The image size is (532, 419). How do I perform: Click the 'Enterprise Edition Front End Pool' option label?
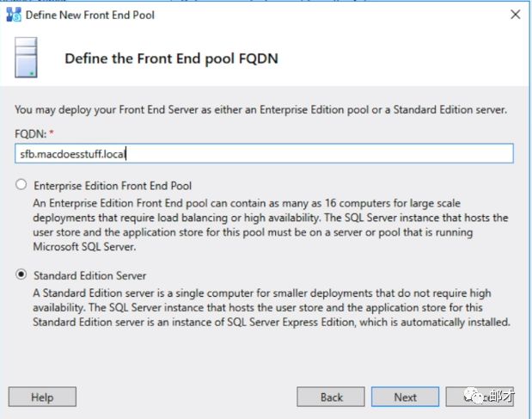(x=112, y=185)
